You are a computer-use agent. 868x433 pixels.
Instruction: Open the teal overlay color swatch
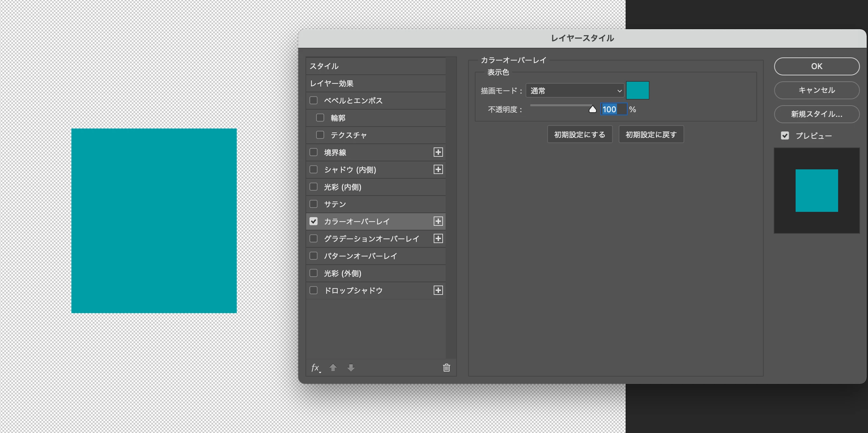(638, 90)
